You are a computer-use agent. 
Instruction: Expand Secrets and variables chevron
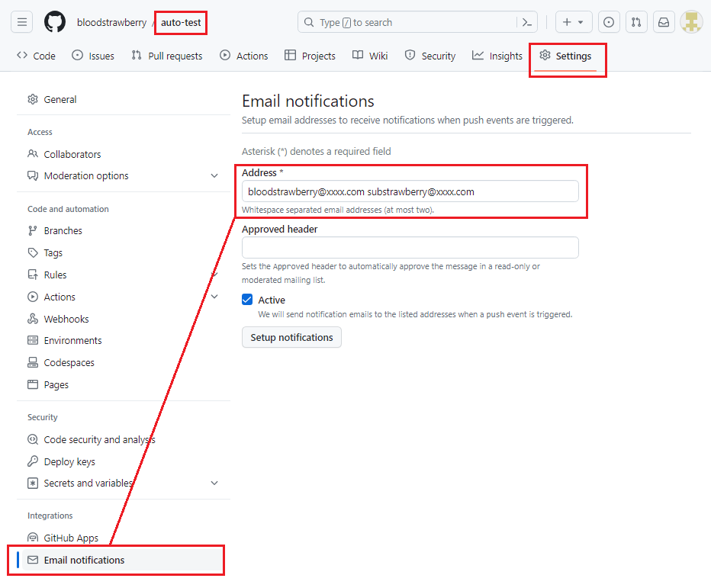pyautogui.click(x=214, y=484)
